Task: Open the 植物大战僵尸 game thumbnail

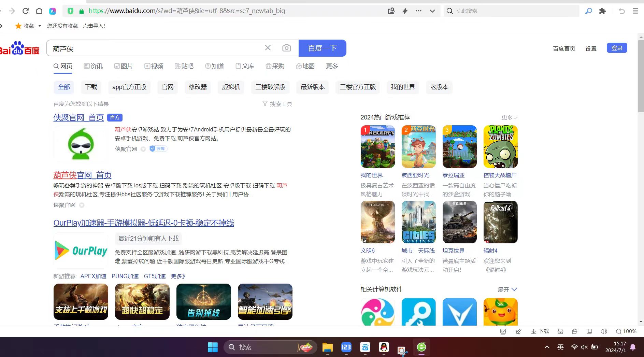Action: tap(500, 147)
